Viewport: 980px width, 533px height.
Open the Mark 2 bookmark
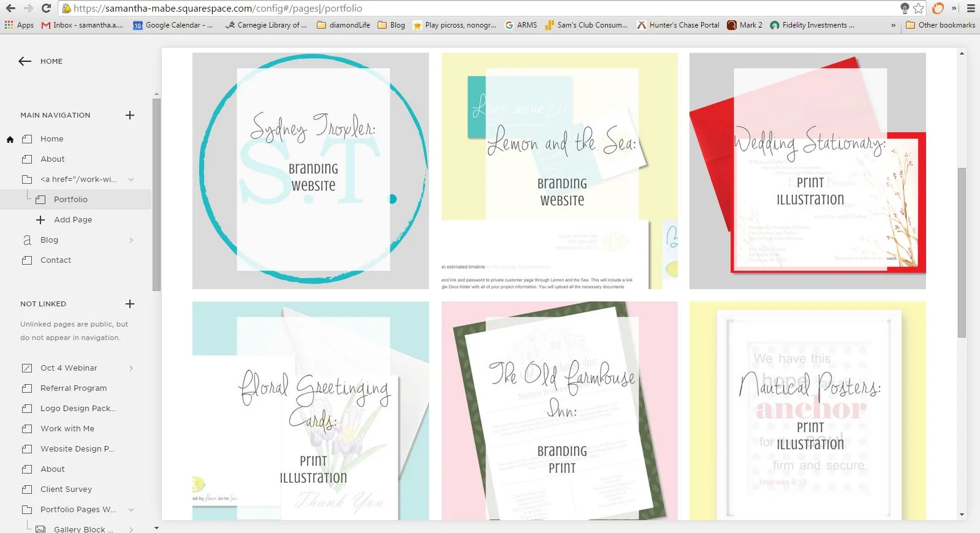(745, 25)
